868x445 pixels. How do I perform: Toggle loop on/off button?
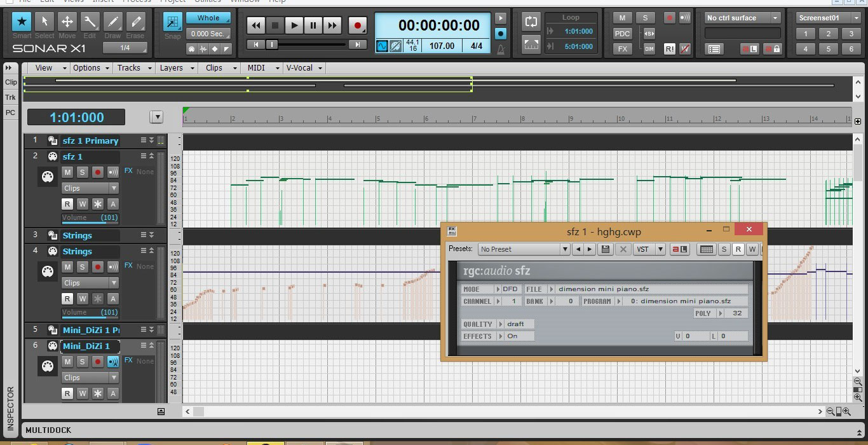pyautogui.click(x=531, y=22)
